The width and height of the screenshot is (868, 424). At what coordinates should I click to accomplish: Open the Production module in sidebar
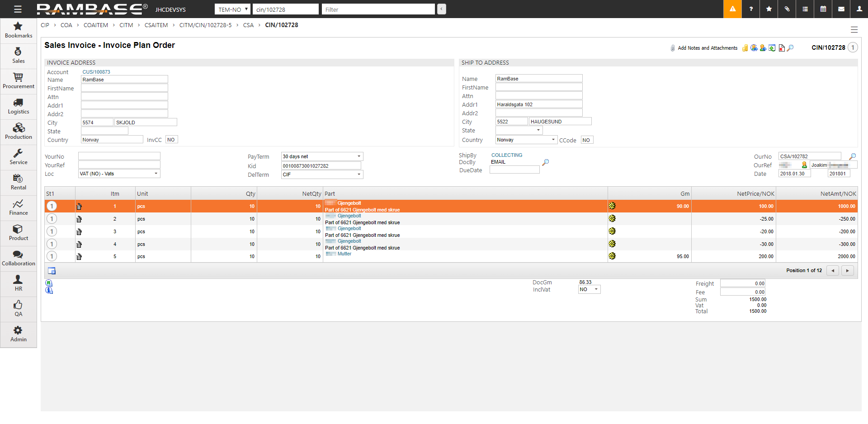pyautogui.click(x=19, y=132)
